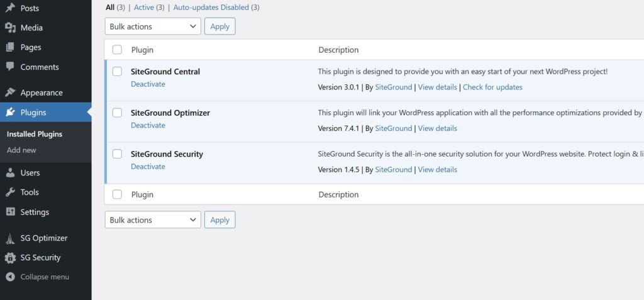Click the Posts pushpin icon
This screenshot has width=644, height=300.
point(10,8)
